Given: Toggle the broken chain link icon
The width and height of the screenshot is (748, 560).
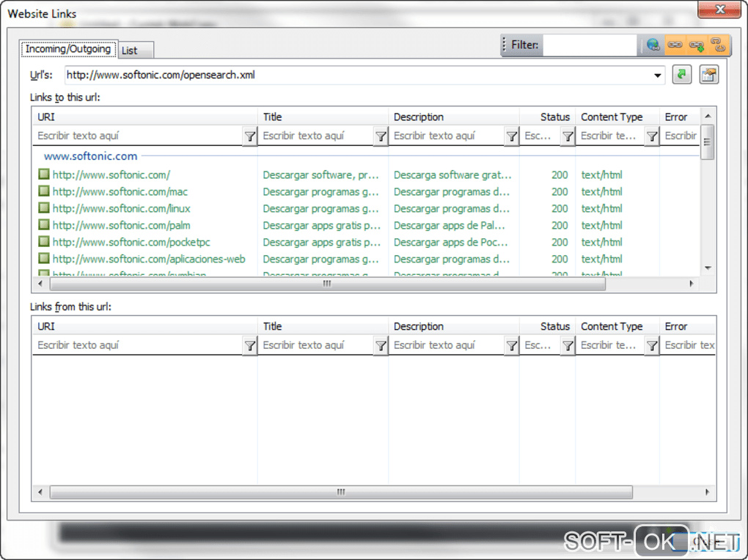Looking at the screenshot, I should tap(718, 45).
